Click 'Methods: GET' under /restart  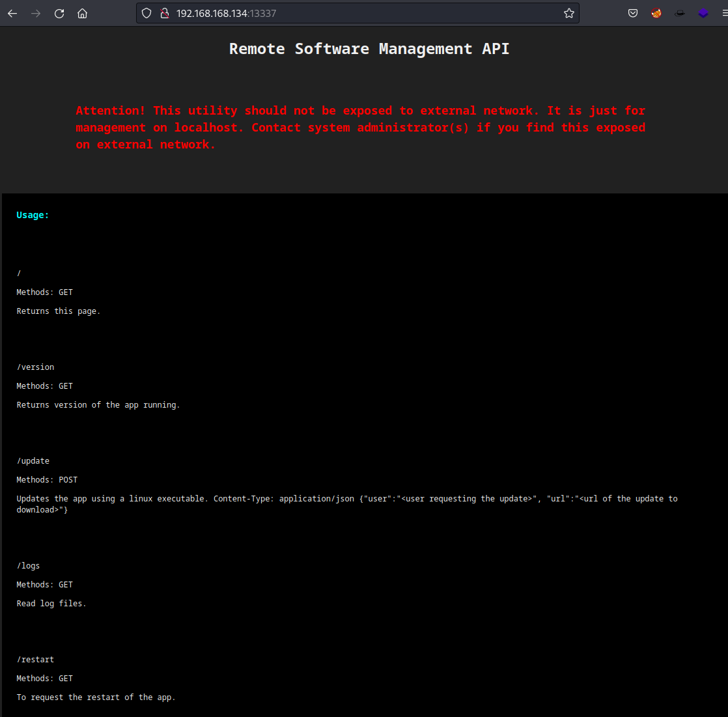click(44, 679)
